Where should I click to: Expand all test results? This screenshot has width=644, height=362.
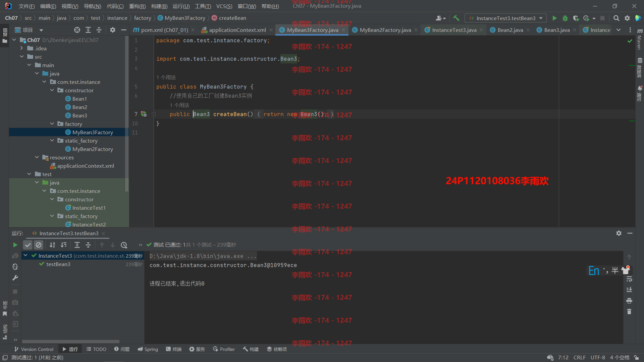pos(77,245)
